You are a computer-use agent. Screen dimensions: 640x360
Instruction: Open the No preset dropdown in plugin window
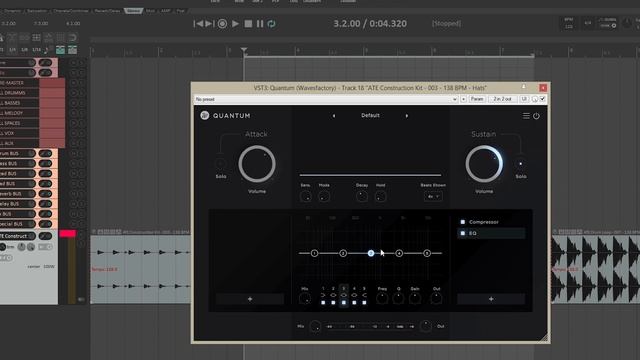coord(326,99)
